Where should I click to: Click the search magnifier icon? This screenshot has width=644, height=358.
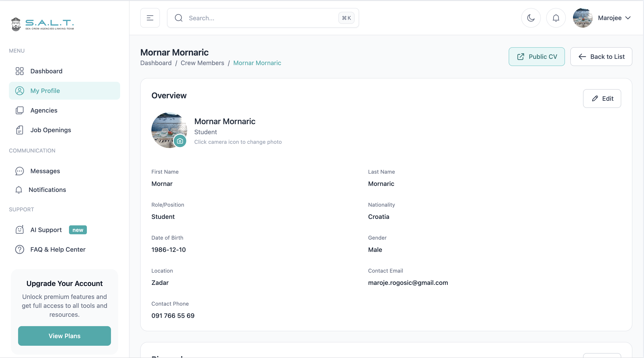[x=178, y=18]
